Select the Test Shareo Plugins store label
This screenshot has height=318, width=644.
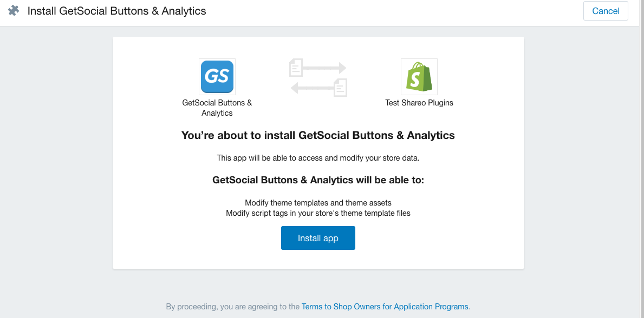click(419, 103)
